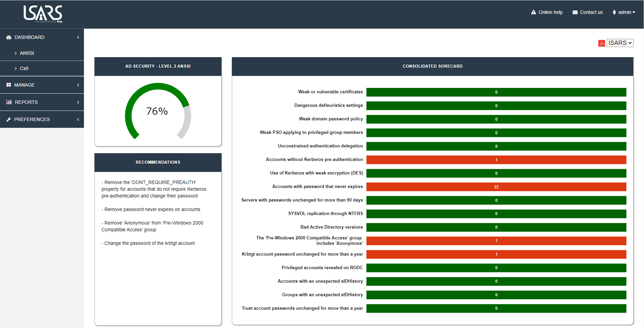Click the Preferences wrench icon
This screenshot has height=328, width=644.
coord(9,119)
